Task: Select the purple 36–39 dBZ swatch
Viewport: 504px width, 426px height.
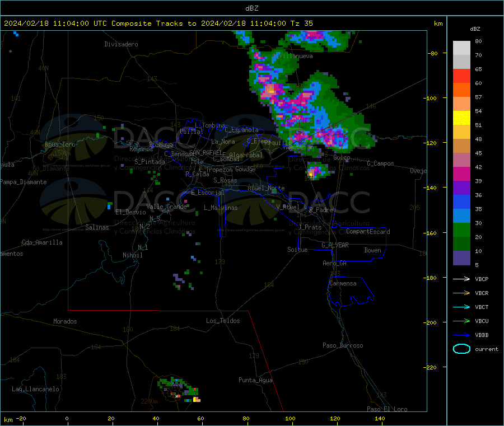Action: 461,188
